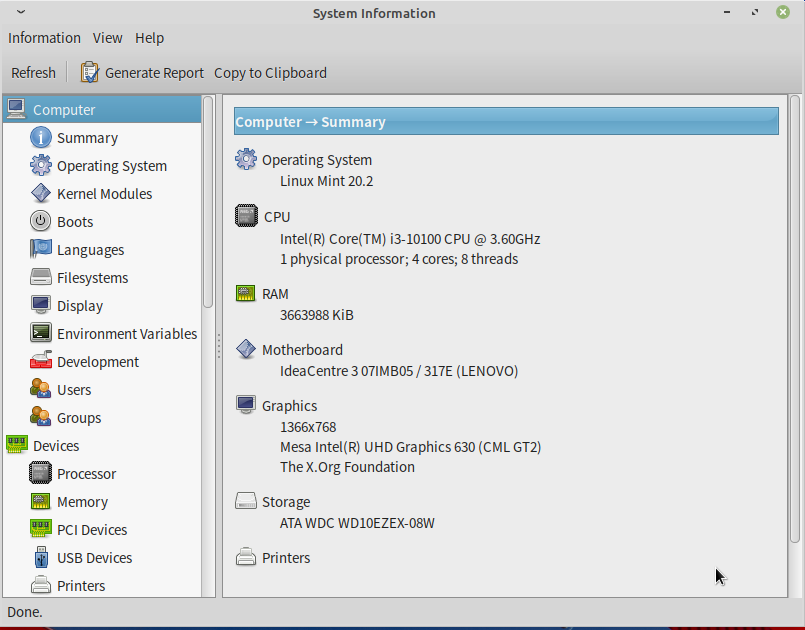Image resolution: width=805 pixels, height=630 pixels.
Task: Select Copy to Clipboard on the toolbar
Action: [270, 72]
